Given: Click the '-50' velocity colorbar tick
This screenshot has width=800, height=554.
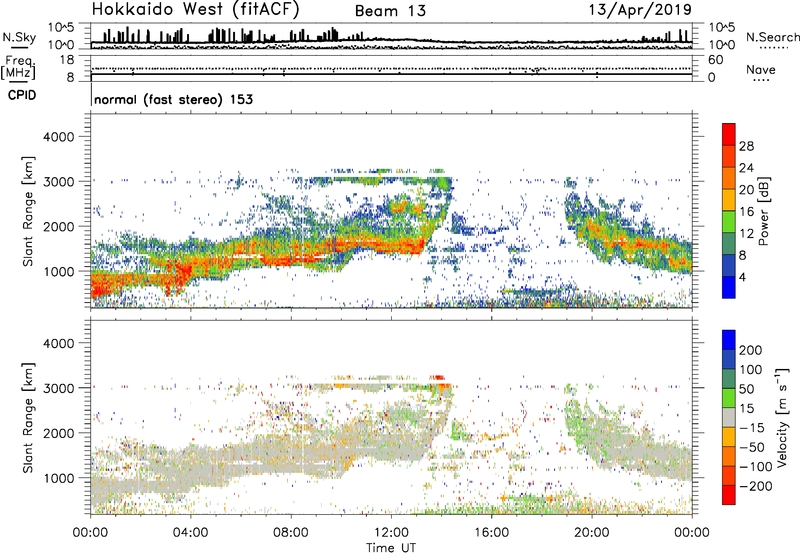Looking at the screenshot, I should coord(752,447).
